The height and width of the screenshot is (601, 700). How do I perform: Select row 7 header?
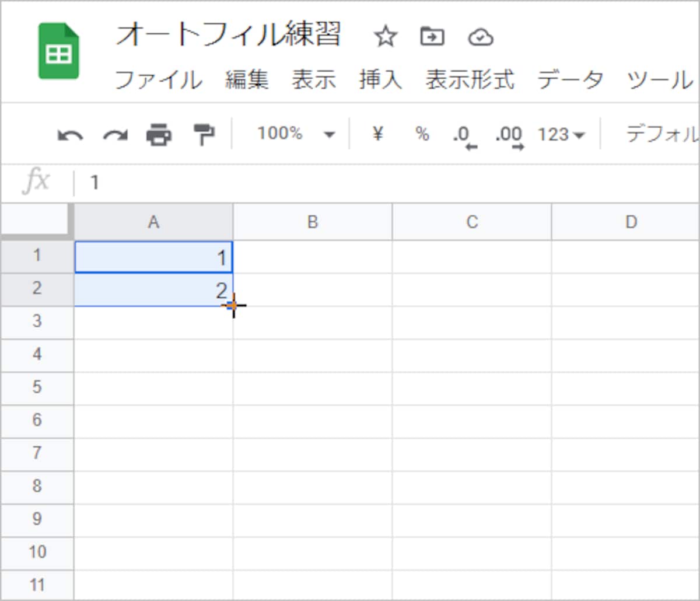click(37, 454)
